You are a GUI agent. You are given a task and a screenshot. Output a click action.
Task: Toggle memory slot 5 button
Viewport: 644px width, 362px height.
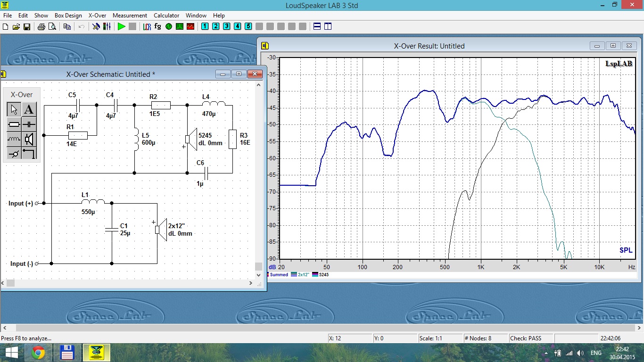(x=248, y=26)
